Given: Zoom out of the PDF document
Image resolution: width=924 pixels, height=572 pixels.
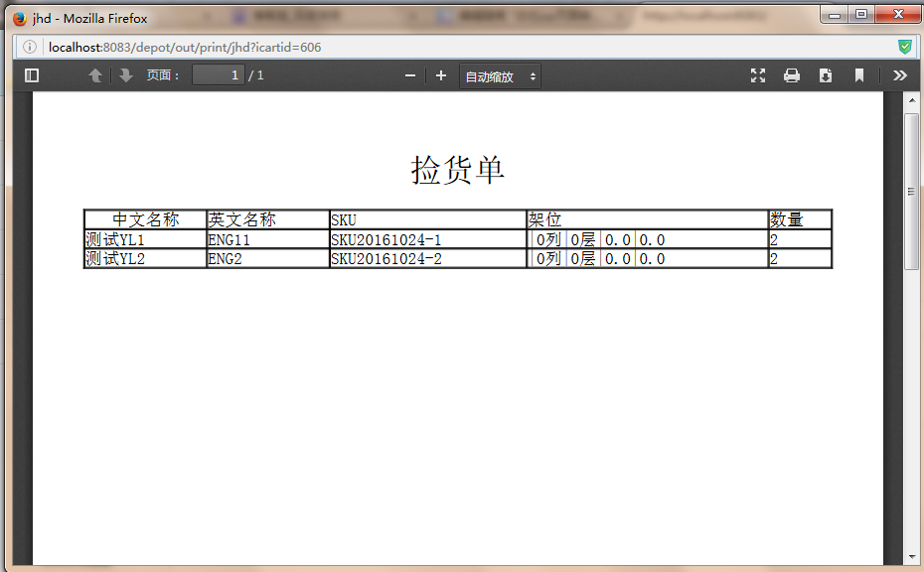Looking at the screenshot, I should [409, 74].
